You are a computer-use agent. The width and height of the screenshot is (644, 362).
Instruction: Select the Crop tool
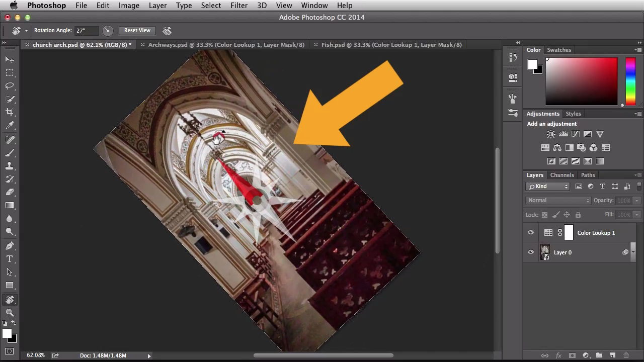[10, 112]
